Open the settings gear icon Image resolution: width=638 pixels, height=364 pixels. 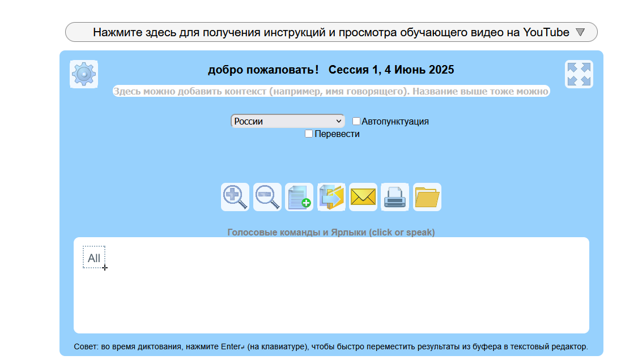[84, 74]
